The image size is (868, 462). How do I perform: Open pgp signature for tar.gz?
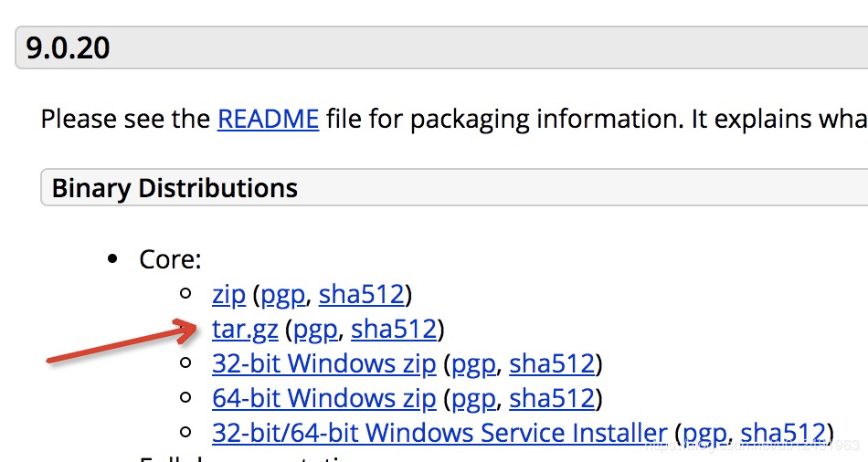point(318,329)
